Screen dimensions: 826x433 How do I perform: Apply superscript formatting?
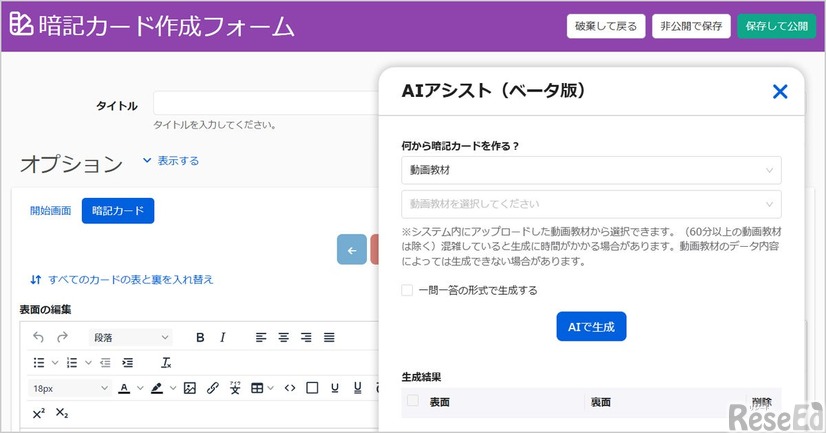(38, 414)
